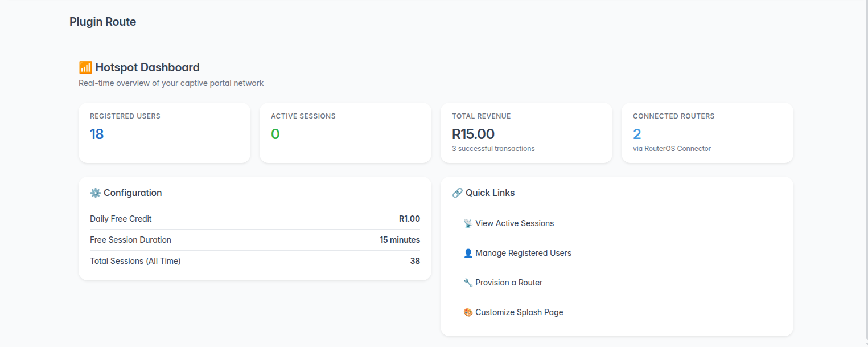Viewport: 868px width, 347px height.
Task: Open the View Active Sessions link
Action: 515,223
